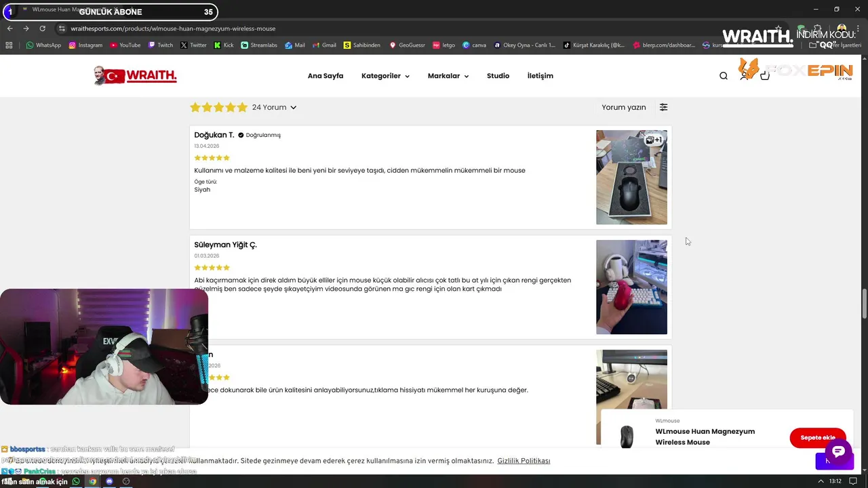This screenshot has height=488, width=868.
Task: Open the YouTube bookmark
Action: point(125,45)
